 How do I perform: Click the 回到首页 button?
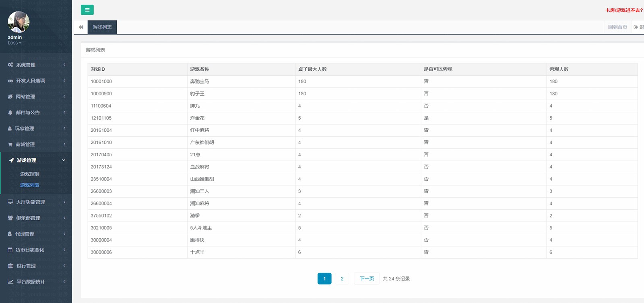pyautogui.click(x=617, y=27)
